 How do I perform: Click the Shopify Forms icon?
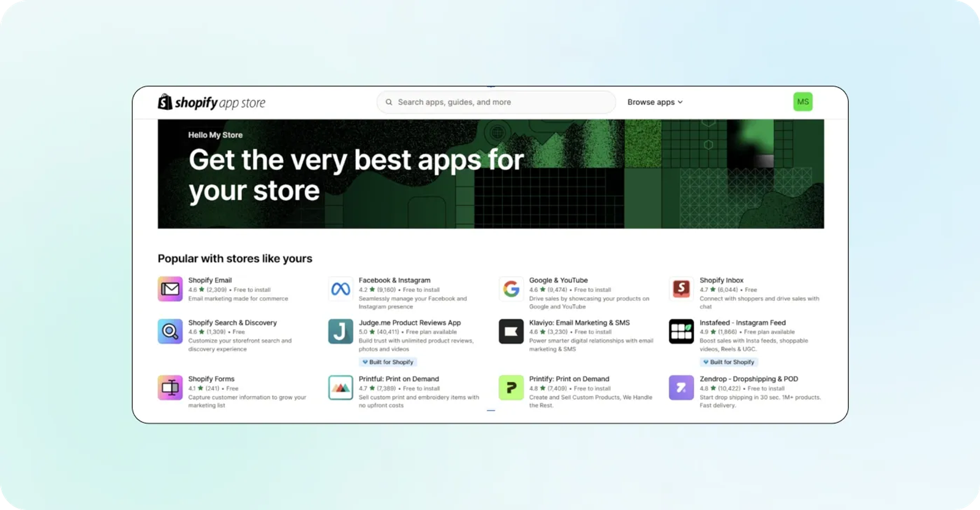[170, 388]
